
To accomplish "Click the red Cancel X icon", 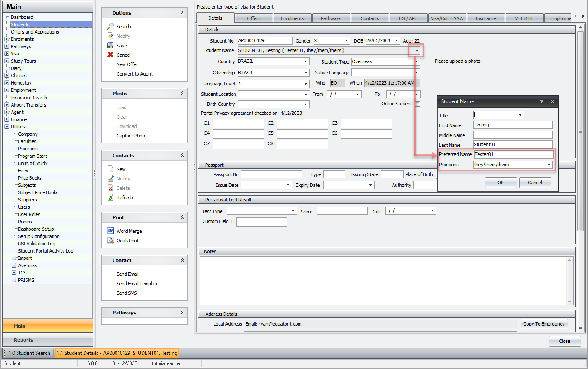I will click(110, 55).
